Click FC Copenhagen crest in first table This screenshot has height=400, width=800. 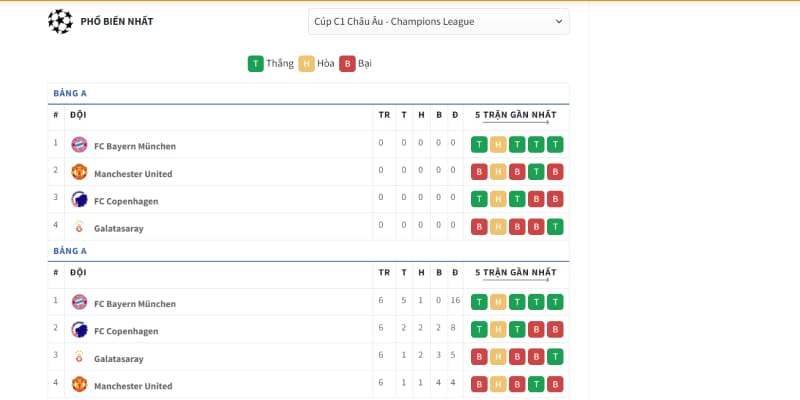79,200
